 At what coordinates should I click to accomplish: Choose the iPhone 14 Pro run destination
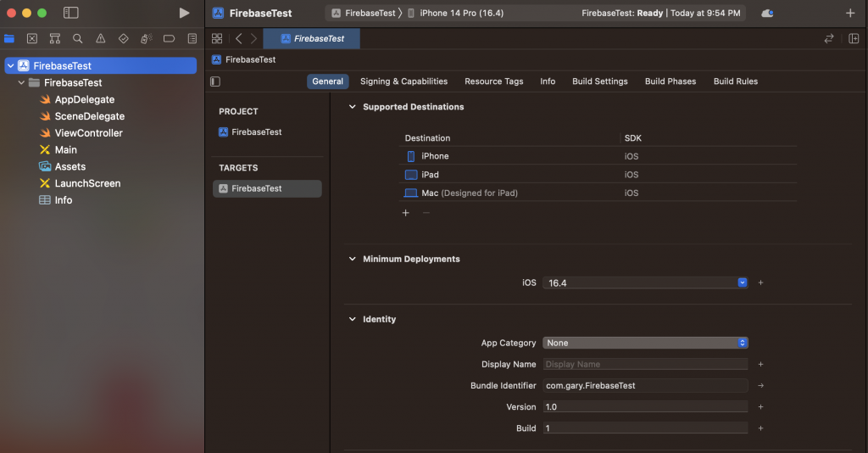[x=455, y=13]
